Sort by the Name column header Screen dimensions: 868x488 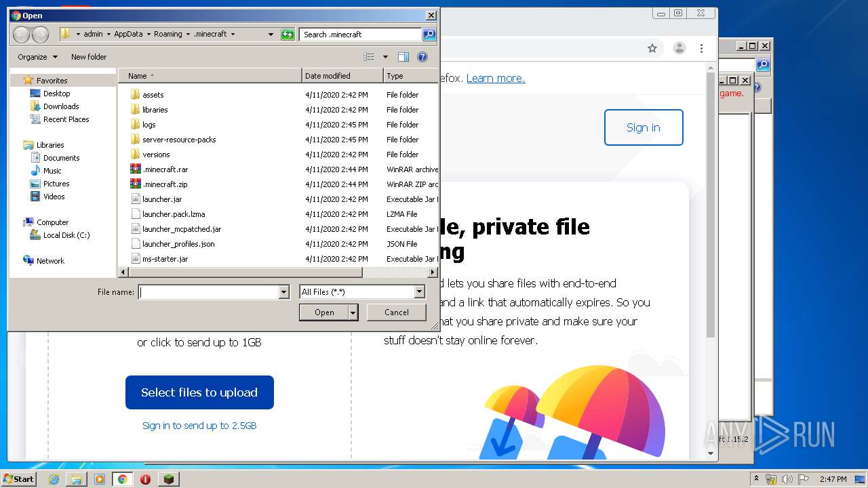(210, 76)
